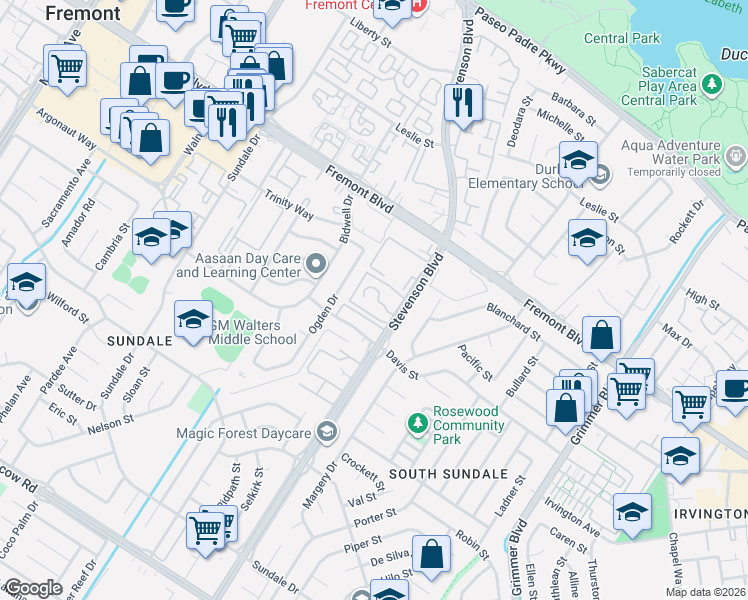Select the Magic Forest Daycare pin
Screen dimensions: 748x600
pos(327,432)
